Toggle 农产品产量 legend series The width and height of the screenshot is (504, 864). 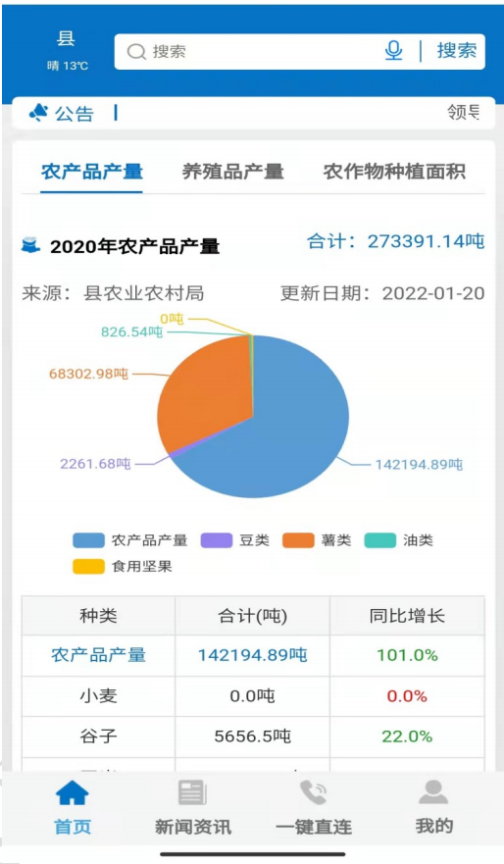130,540
